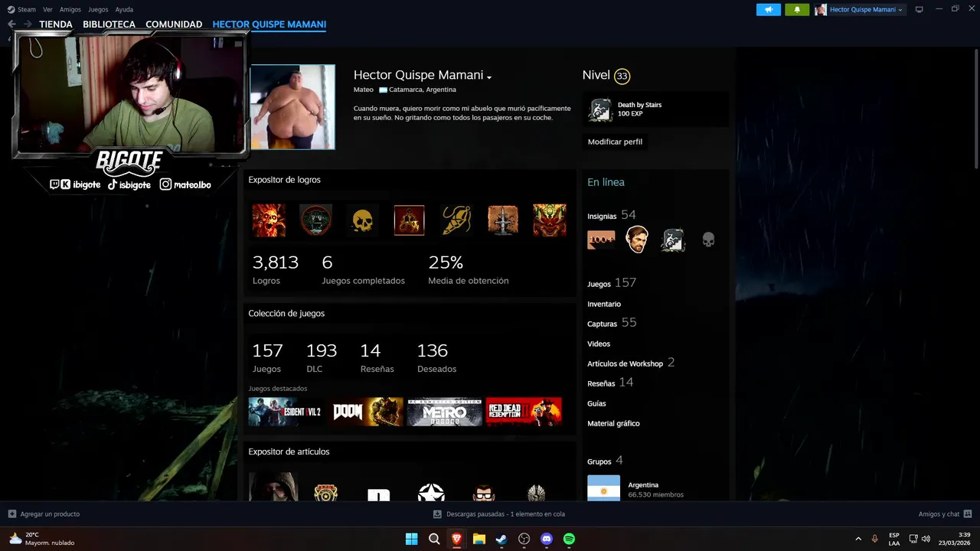Screen dimensions: 980x551
Task: Click the nerd glasses face showcase item
Action: click(x=484, y=491)
